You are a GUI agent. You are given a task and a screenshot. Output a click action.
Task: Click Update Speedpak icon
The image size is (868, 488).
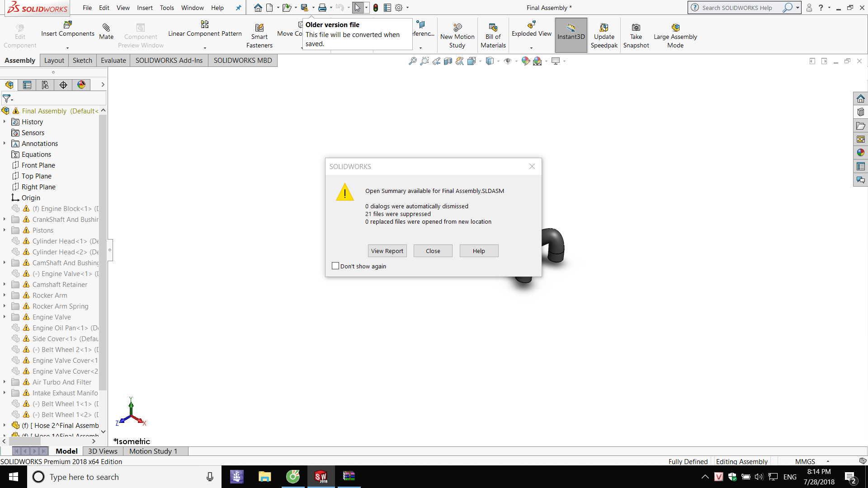604,28
